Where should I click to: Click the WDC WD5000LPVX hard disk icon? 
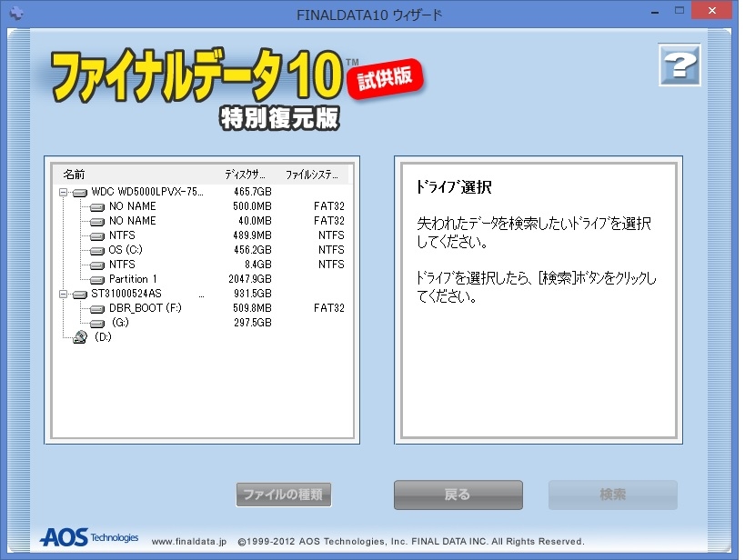pyautogui.click(x=80, y=193)
